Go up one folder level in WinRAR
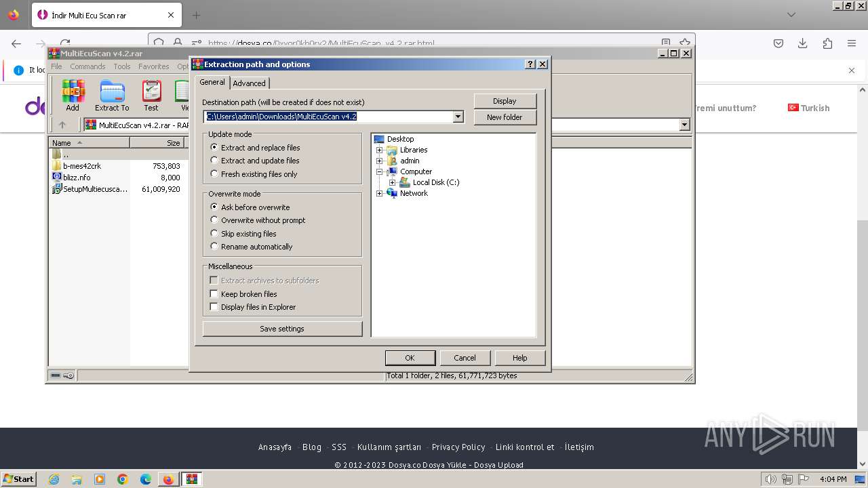 pyautogui.click(x=62, y=125)
